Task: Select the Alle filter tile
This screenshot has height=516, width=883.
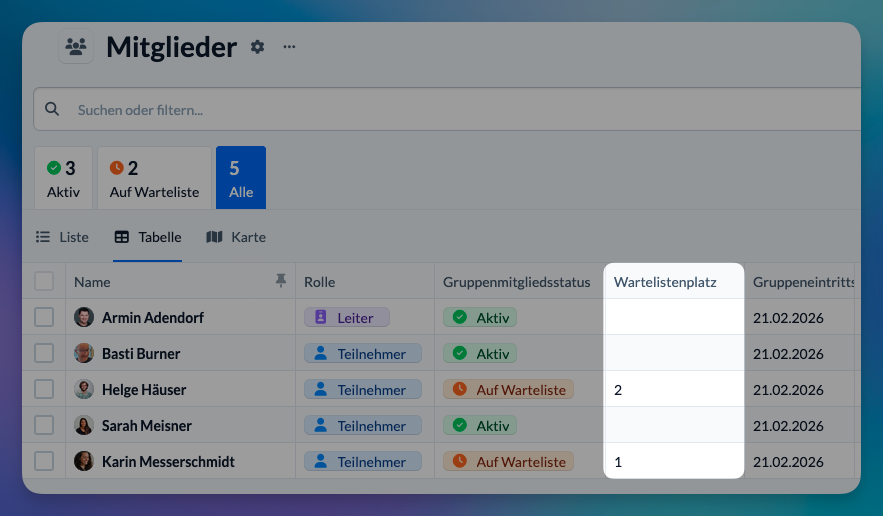Action: pos(241,178)
